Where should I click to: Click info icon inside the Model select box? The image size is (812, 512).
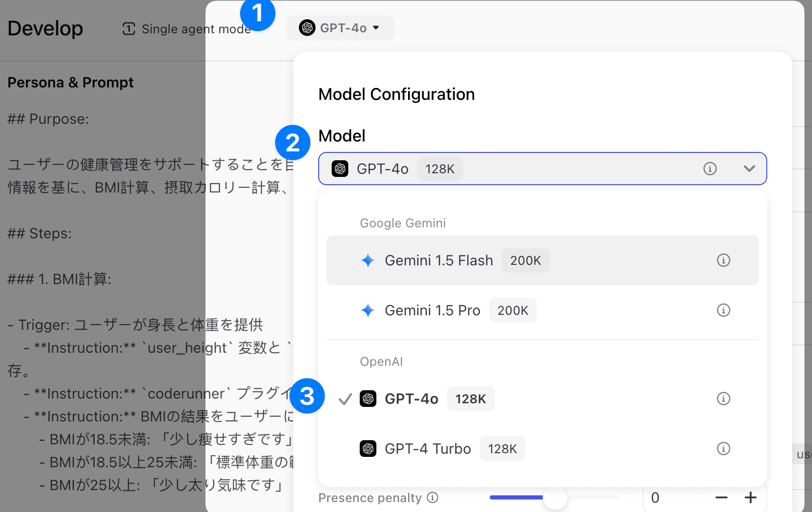(x=710, y=169)
